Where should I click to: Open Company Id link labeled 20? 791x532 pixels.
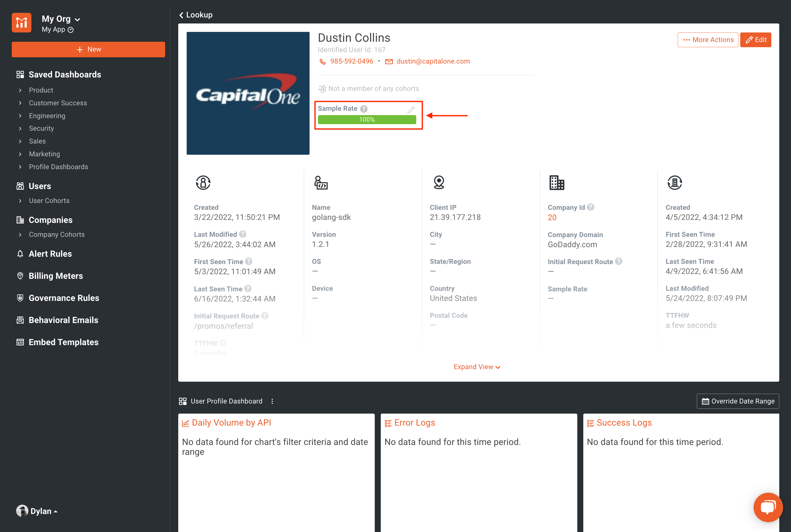pyautogui.click(x=552, y=217)
